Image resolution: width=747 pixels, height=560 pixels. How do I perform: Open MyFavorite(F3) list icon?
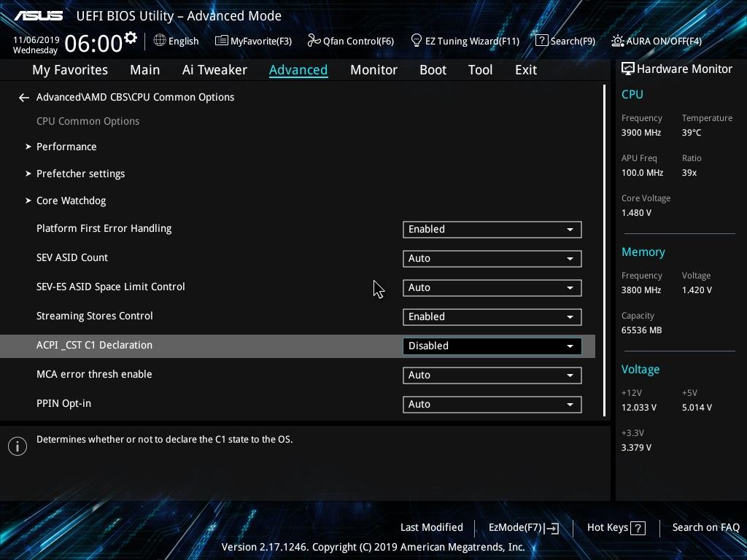221,41
